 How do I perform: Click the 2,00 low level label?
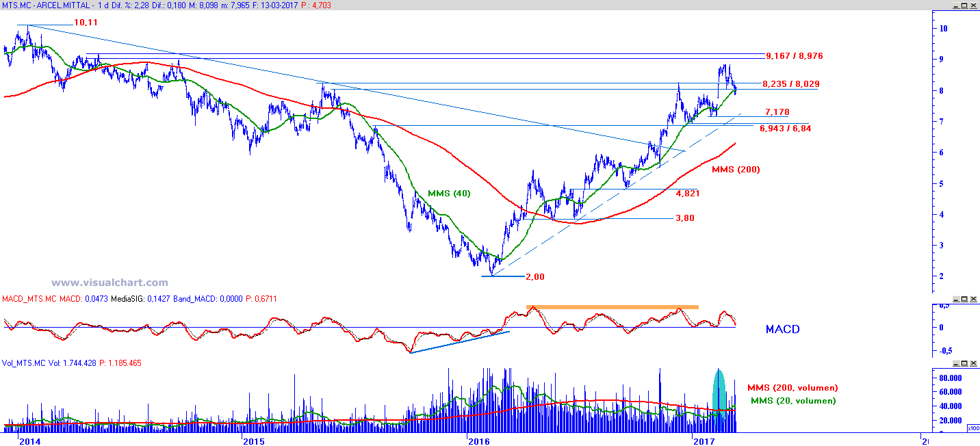(x=535, y=277)
